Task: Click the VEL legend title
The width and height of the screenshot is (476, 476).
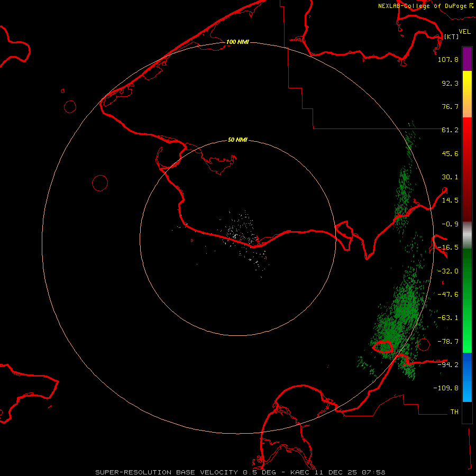Action: [464, 32]
